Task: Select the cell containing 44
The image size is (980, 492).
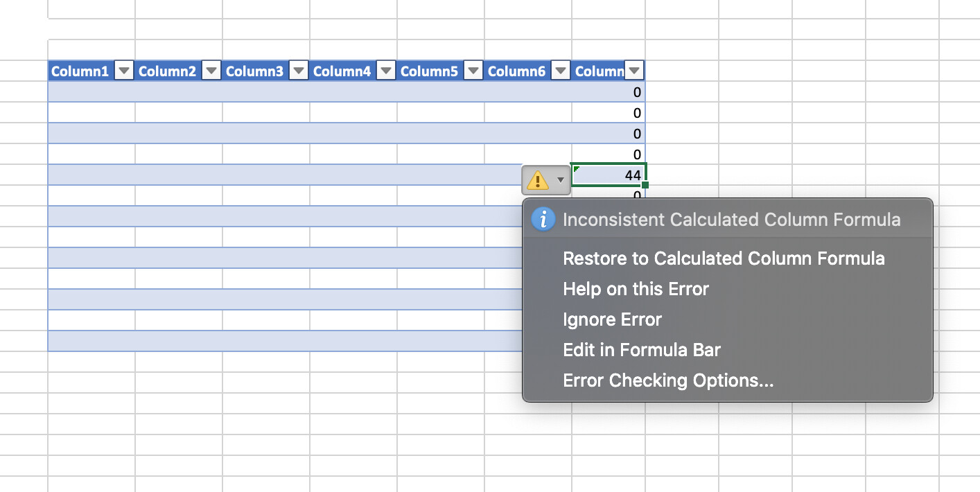Action: tap(610, 175)
